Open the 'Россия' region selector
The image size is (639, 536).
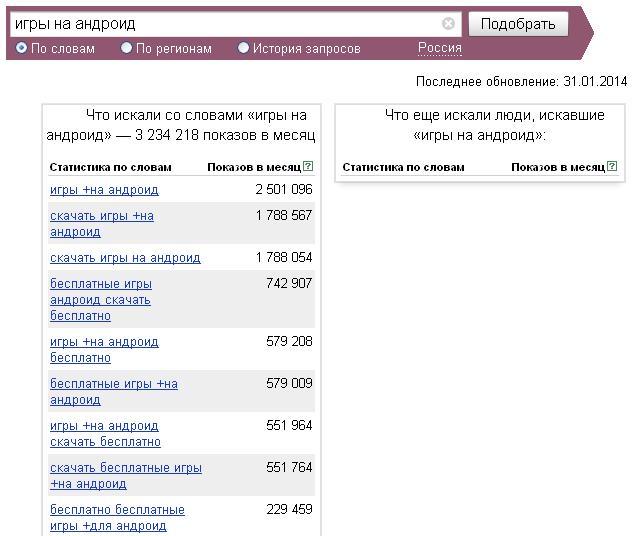440,48
